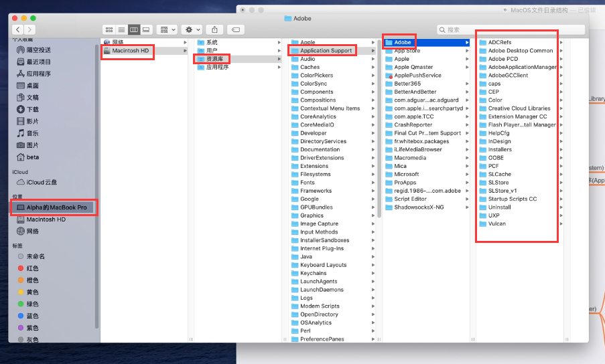The width and height of the screenshot is (605, 364).
Task: Filter by the purple tag 紫色
Action: 29,328
